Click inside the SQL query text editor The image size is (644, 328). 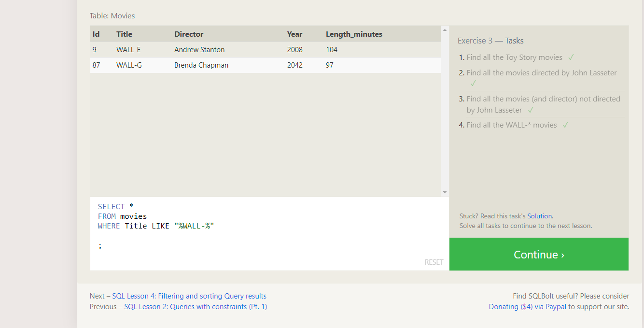(x=269, y=234)
